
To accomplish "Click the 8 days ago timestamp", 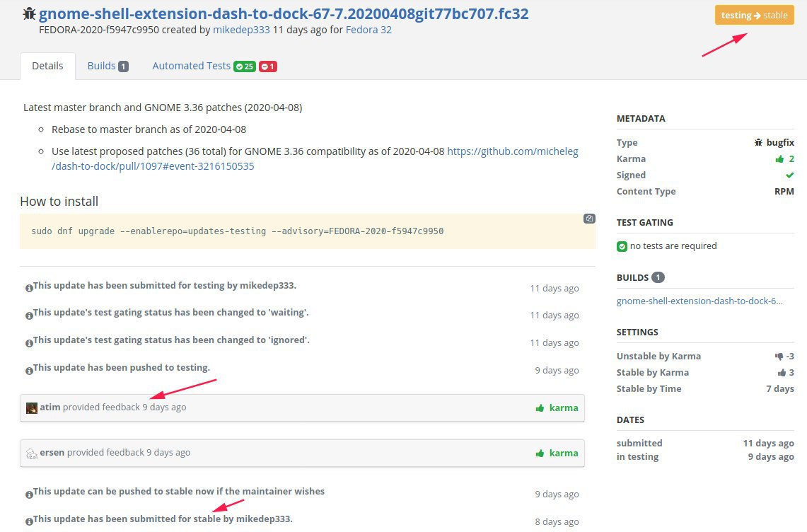I will (x=557, y=521).
